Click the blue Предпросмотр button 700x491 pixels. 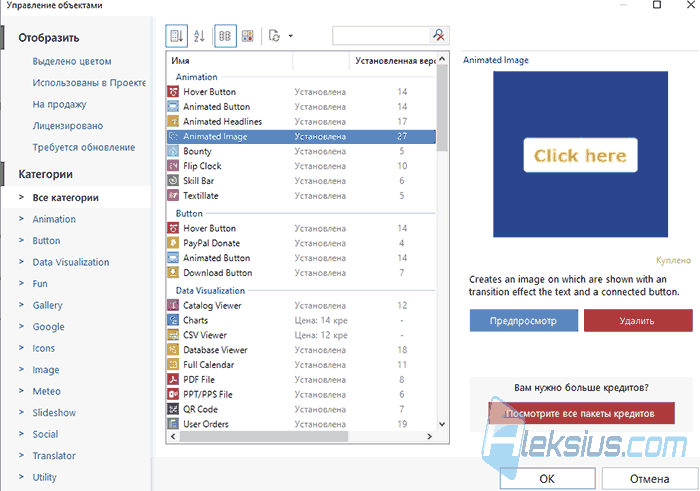(524, 320)
